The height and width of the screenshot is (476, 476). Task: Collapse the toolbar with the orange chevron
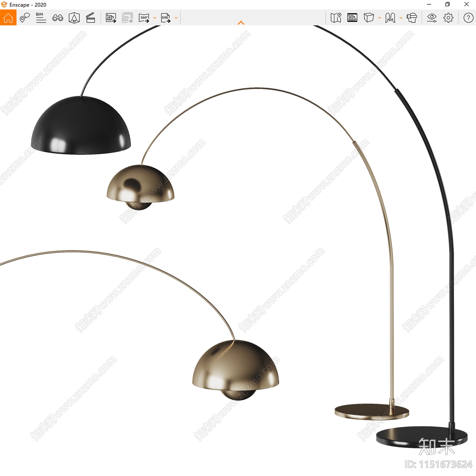(x=241, y=23)
